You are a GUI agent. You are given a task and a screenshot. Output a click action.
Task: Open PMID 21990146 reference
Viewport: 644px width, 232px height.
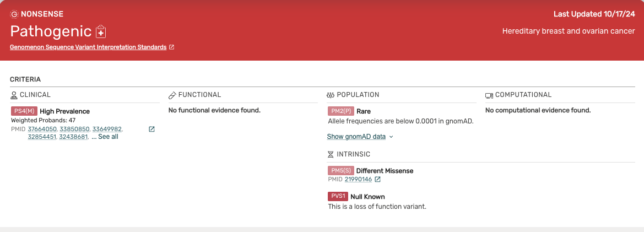pyautogui.click(x=358, y=180)
